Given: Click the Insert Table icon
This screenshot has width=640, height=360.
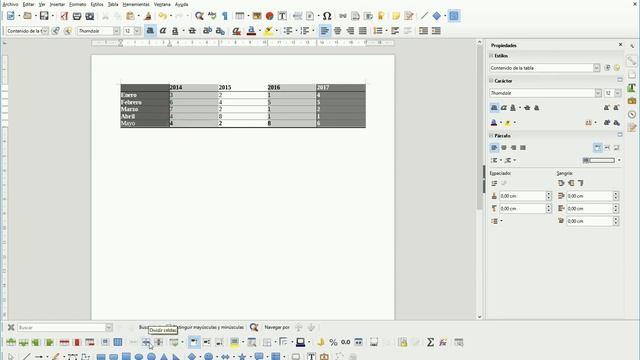Looking at the screenshot, I should tap(240, 16).
